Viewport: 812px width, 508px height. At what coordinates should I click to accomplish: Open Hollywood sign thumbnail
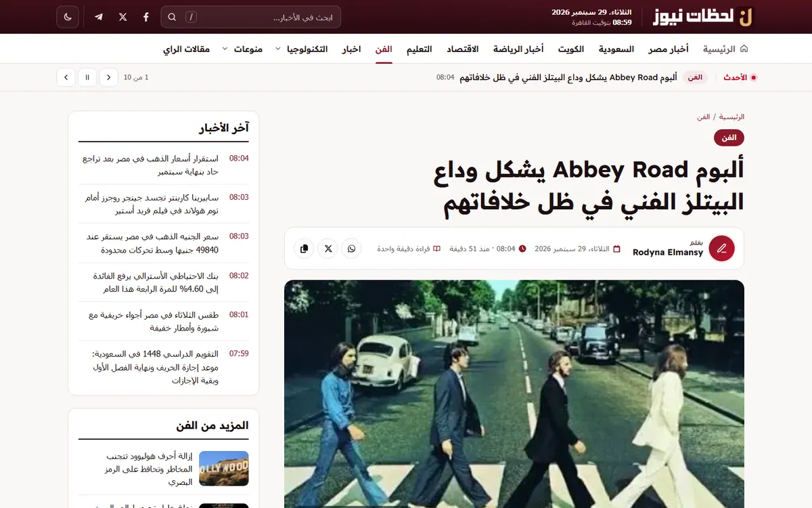pos(224,469)
